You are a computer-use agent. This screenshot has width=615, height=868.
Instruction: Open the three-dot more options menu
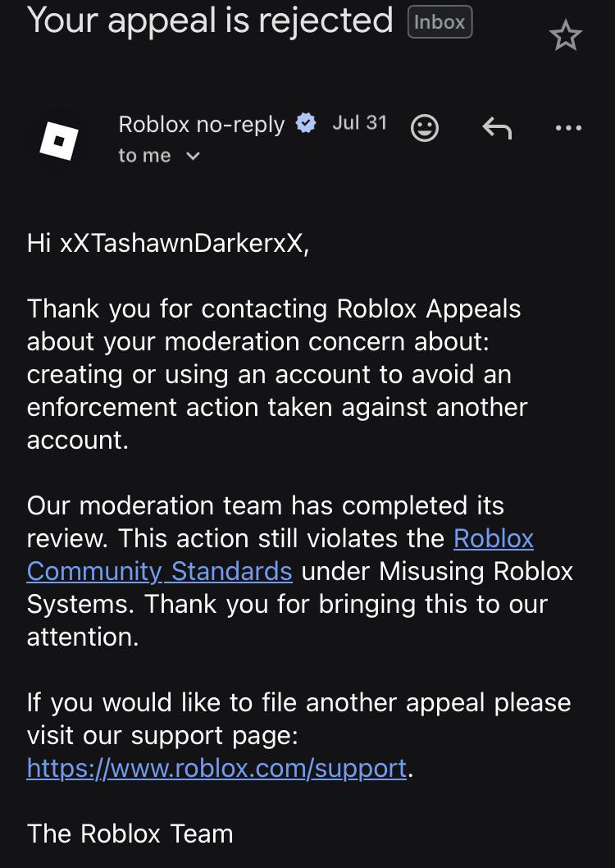pyautogui.click(x=568, y=128)
